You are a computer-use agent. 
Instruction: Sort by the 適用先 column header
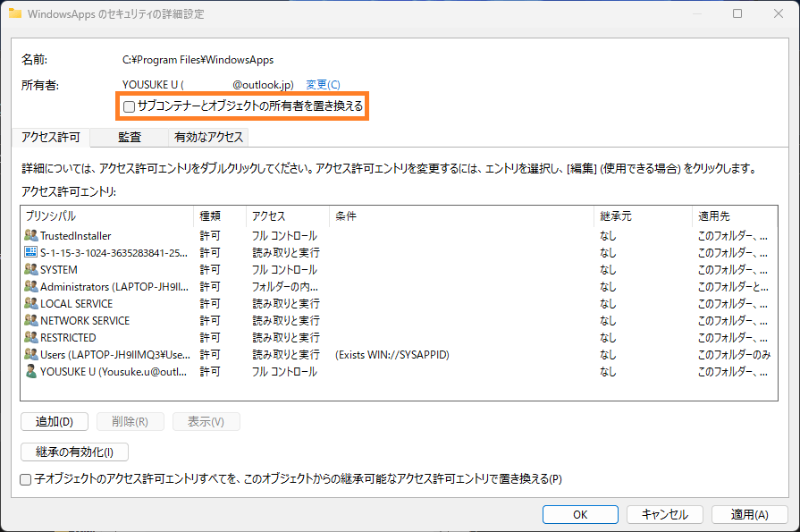click(x=735, y=216)
